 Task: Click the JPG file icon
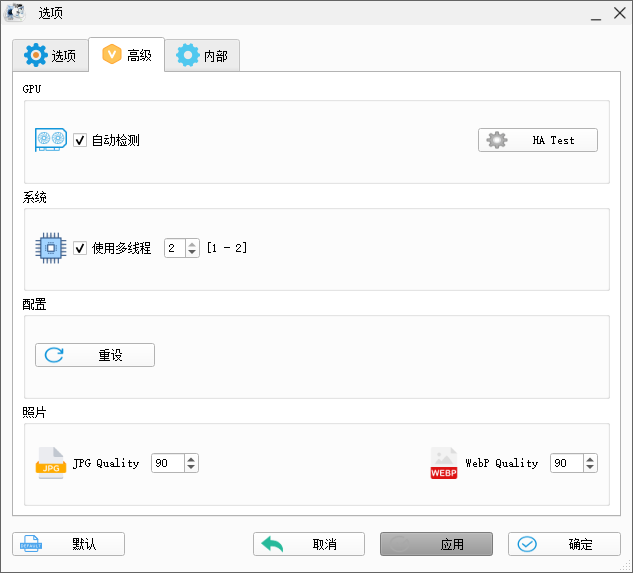pos(51,463)
